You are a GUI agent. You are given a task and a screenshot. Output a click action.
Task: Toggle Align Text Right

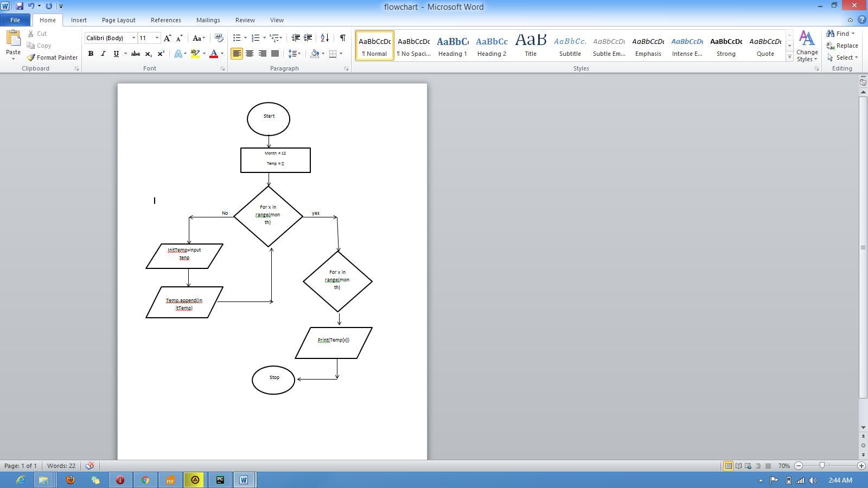pyautogui.click(x=262, y=54)
